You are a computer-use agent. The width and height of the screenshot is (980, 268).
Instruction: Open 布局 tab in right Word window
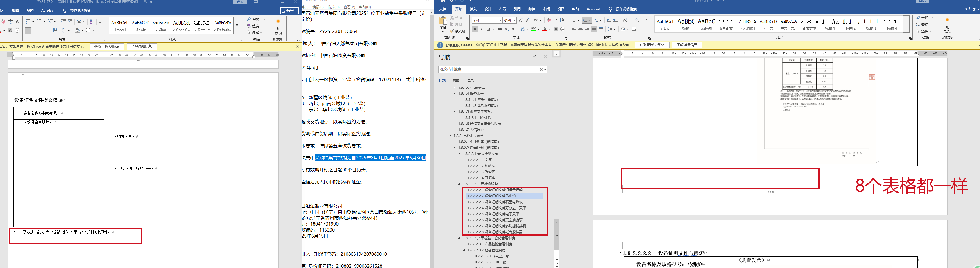(x=503, y=9)
